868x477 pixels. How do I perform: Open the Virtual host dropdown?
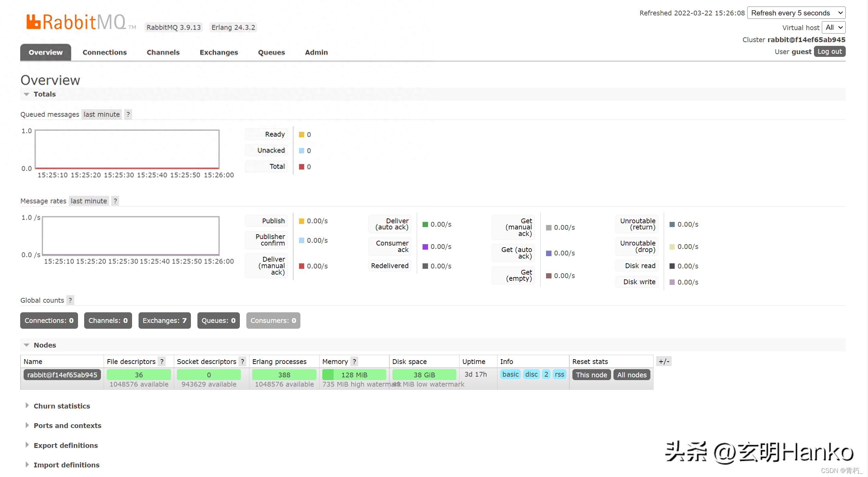click(x=833, y=27)
